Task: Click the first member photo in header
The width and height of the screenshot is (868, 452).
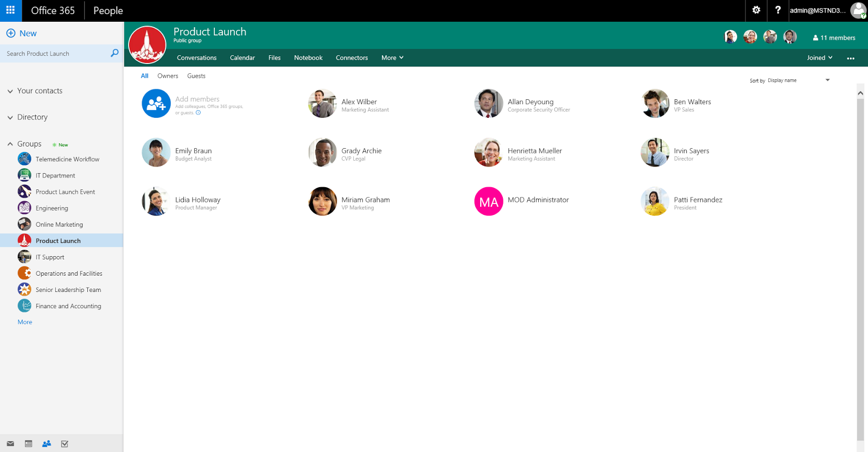Action: pyautogui.click(x=731, y=36)
